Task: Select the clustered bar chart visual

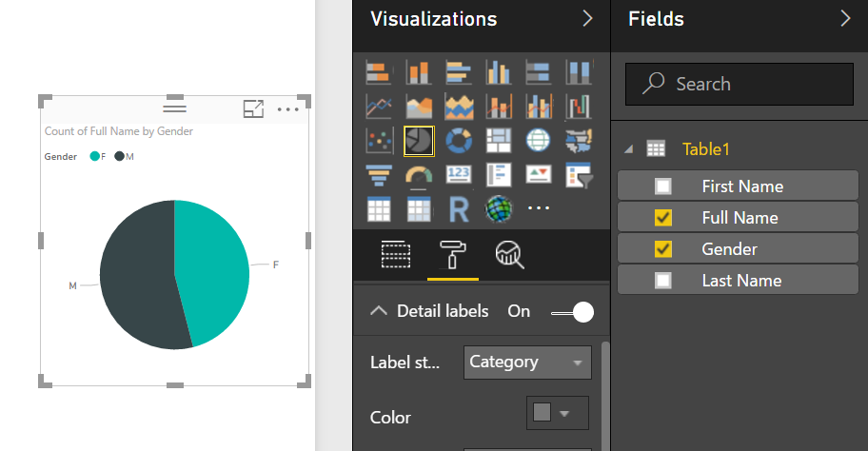Action: click(x=459, y=72)
